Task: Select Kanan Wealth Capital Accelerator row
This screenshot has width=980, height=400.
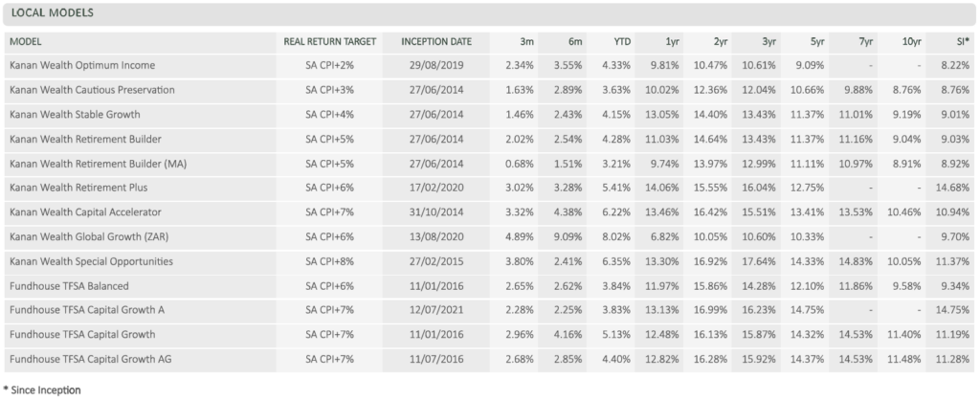Action: [490, 212]
